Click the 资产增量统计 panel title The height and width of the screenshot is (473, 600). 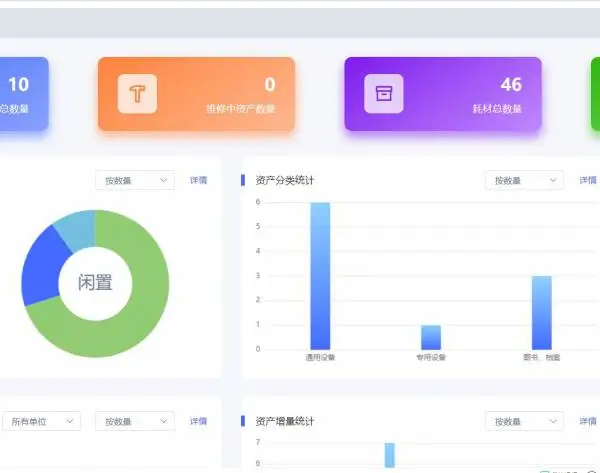[285, 421]
